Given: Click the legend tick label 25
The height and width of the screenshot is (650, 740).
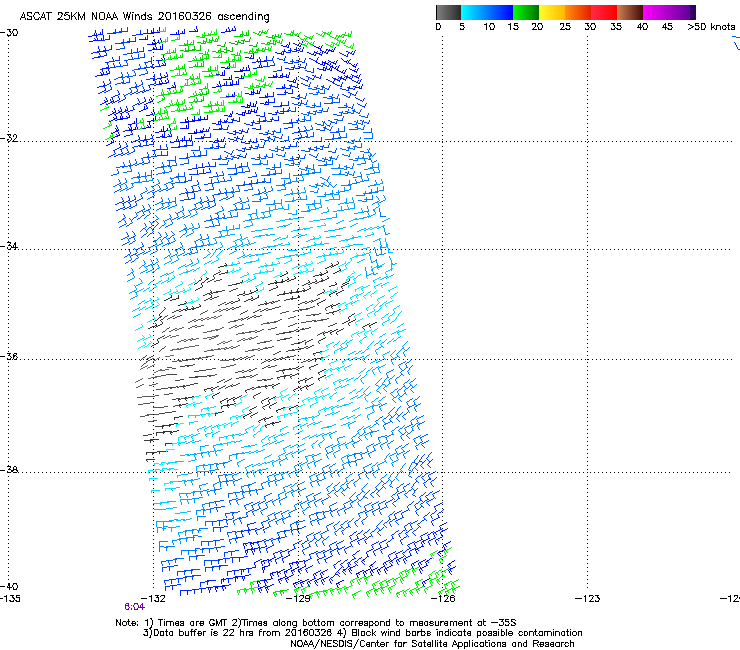Looking at the screenshot, I should point(565,27).
